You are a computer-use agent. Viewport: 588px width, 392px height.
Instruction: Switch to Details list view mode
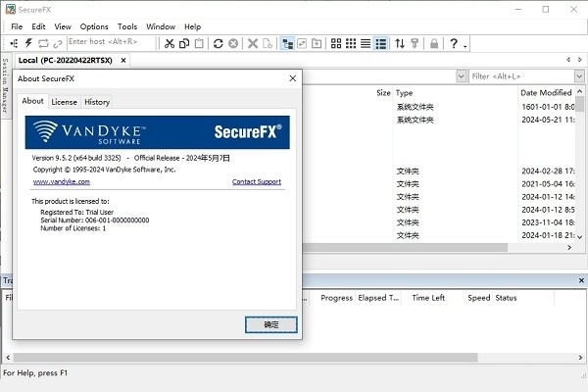click(380, 43)
